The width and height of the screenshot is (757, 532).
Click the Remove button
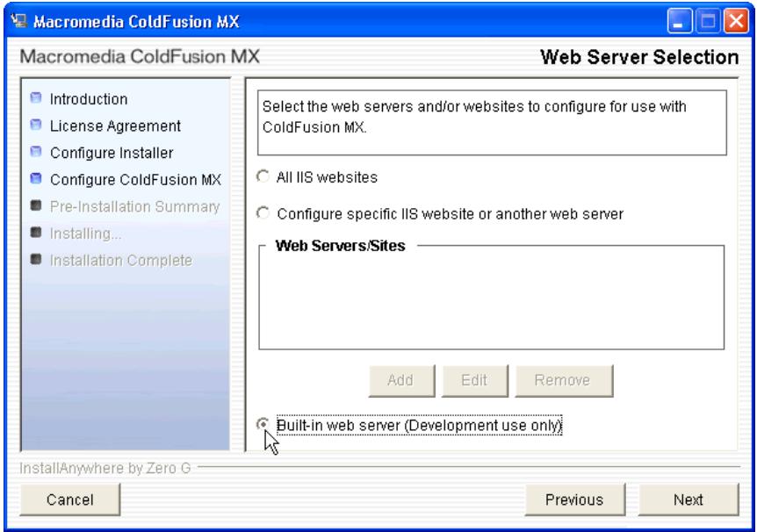point(564,381)
